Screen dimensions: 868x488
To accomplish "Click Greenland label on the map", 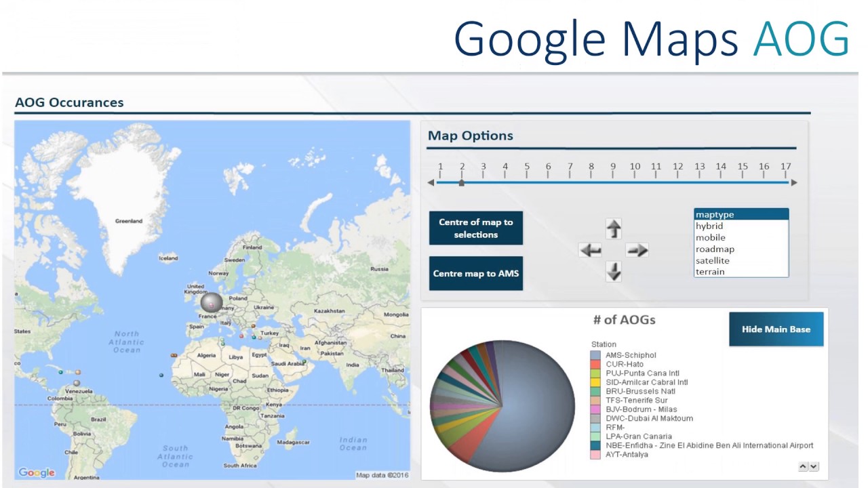I will coord(128,221).
